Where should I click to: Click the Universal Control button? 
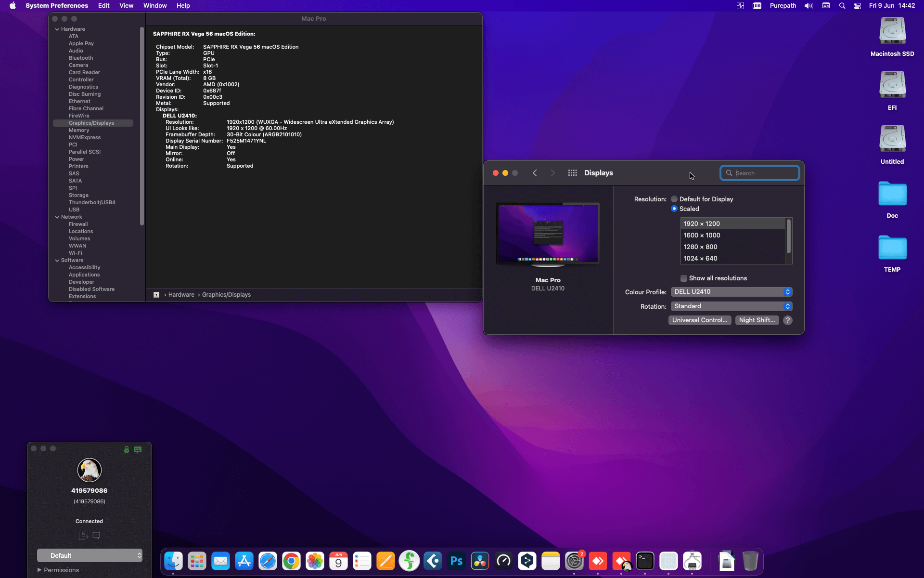700,320
